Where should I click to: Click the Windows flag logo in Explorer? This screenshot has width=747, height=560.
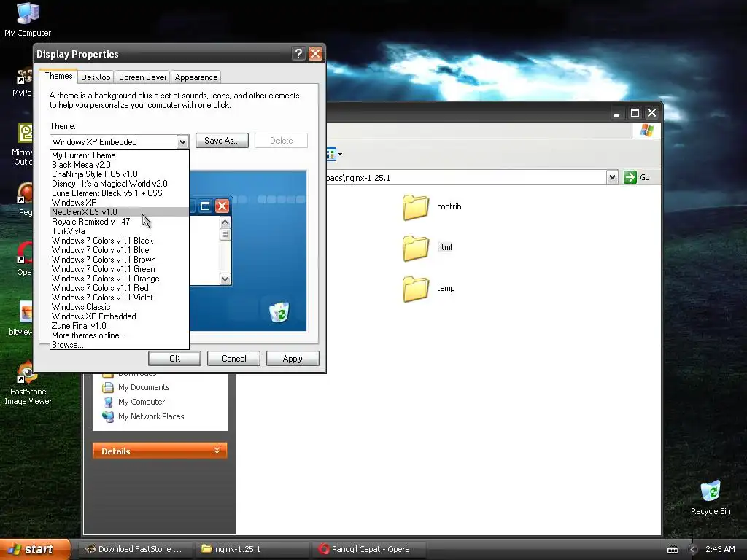(x=646, y=130)
